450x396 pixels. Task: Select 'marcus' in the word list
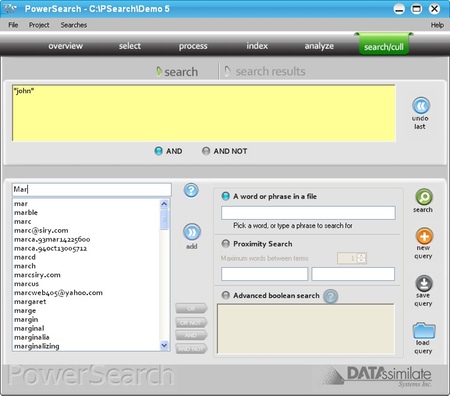(26, 284)
